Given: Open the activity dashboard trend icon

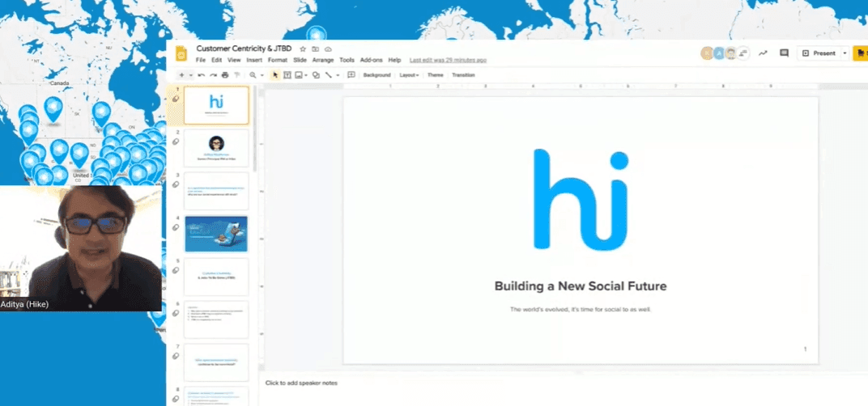Looking at the screenshot, I should tap(763, 53).
